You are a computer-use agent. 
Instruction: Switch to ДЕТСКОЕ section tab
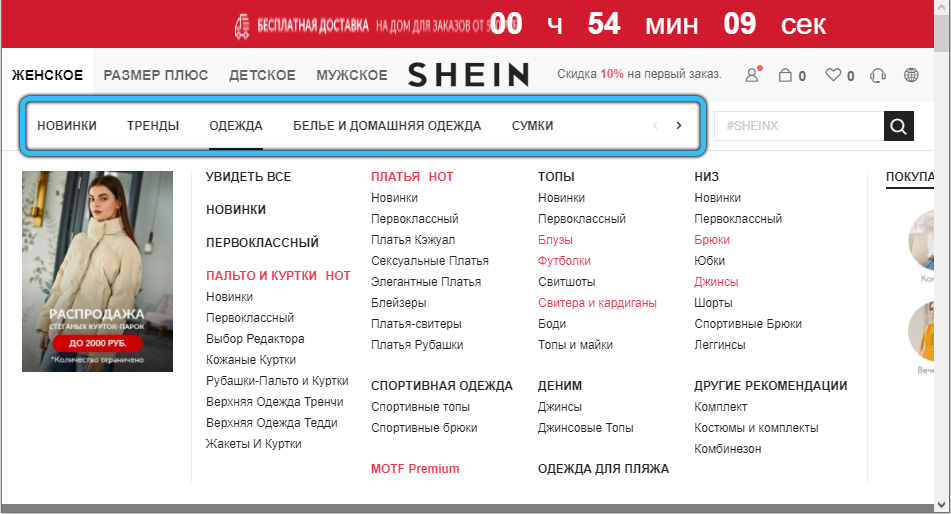(262, 75)
